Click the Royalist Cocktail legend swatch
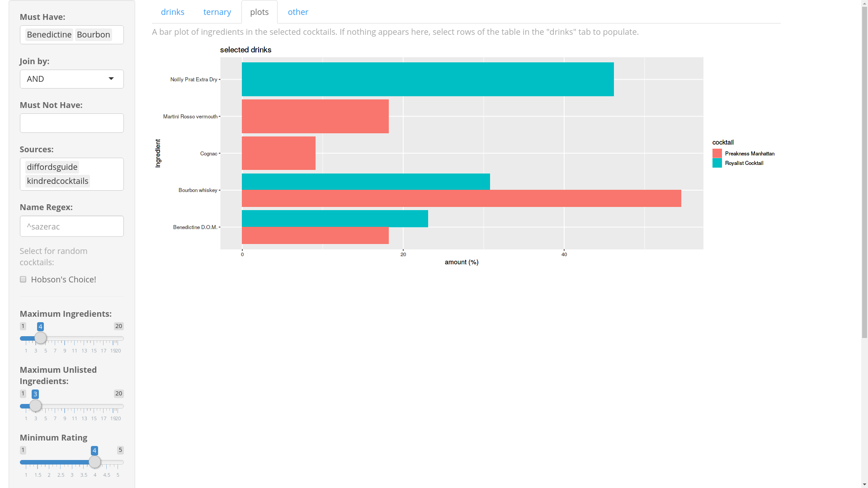 pyautogui.click(x=717, y=163)
